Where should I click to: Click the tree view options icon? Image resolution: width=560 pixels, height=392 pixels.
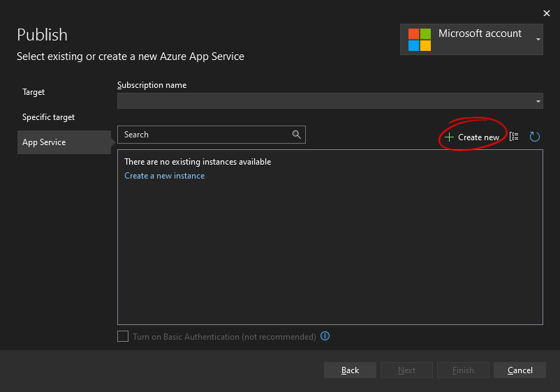[x=514, y=137]
